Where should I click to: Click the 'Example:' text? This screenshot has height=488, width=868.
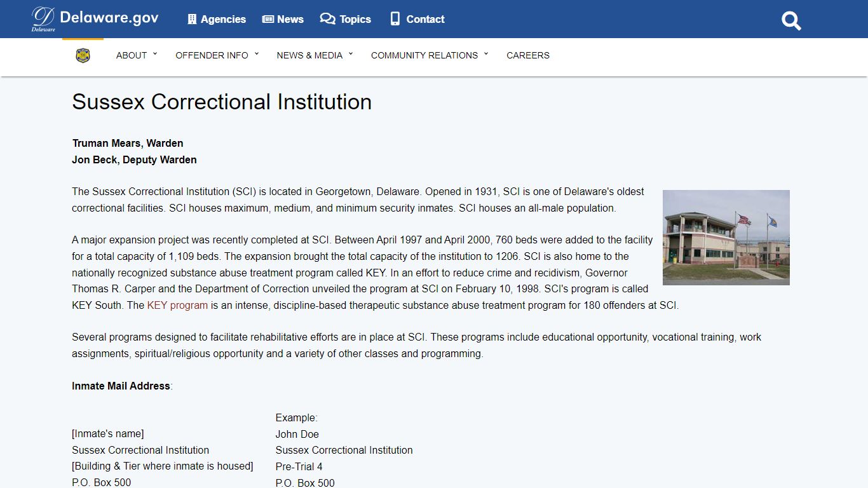pos(296,417)
